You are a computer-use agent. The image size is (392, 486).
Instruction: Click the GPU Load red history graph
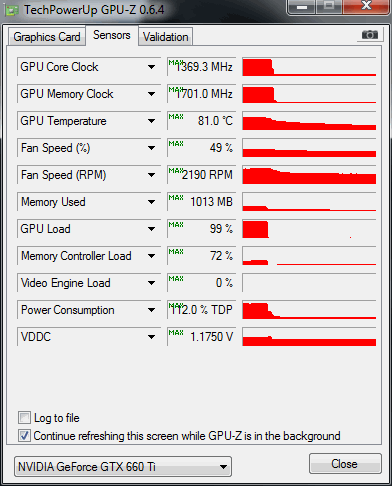pyautogui.click(x=309, y=229)
